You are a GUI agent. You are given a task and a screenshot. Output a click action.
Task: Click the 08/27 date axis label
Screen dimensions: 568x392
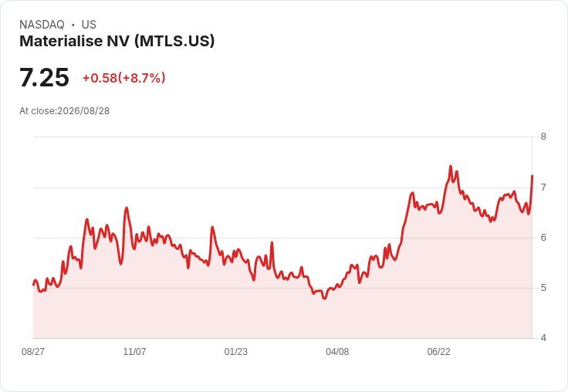[33, 351]
